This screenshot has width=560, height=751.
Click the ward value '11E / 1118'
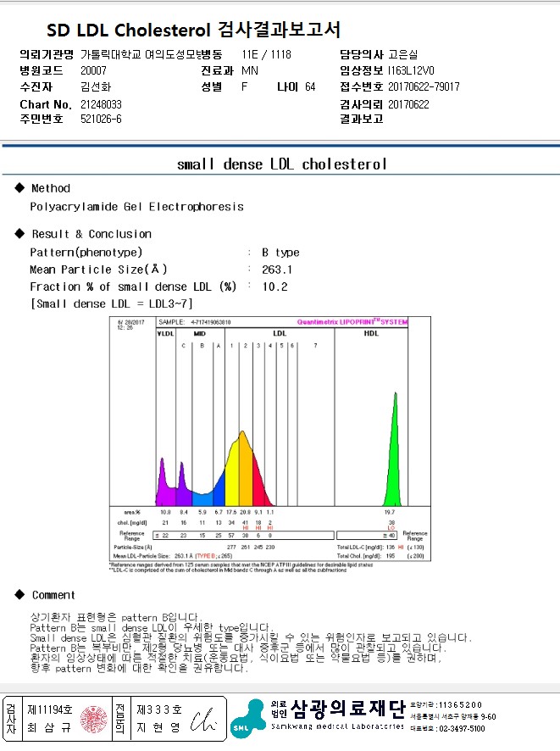266,54
